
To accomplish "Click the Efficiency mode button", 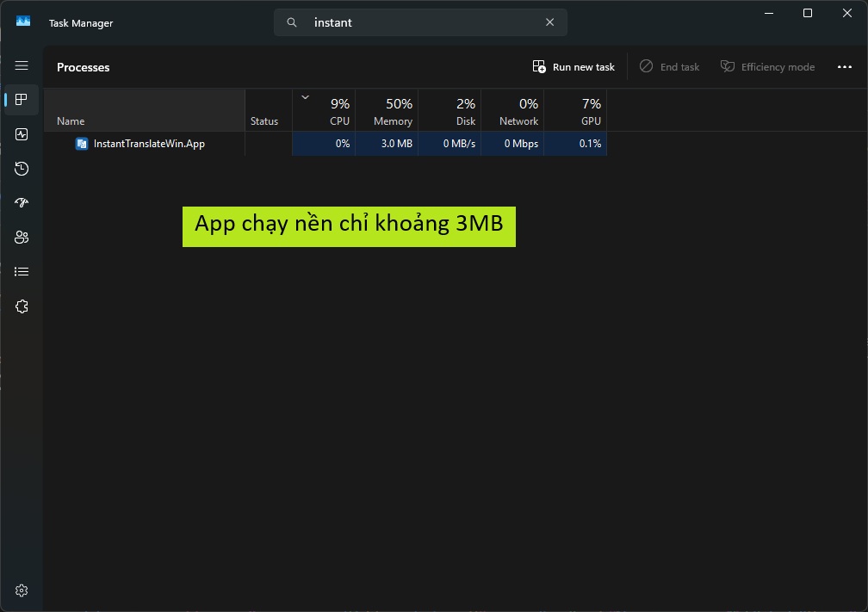I will (x=767, y=67).
